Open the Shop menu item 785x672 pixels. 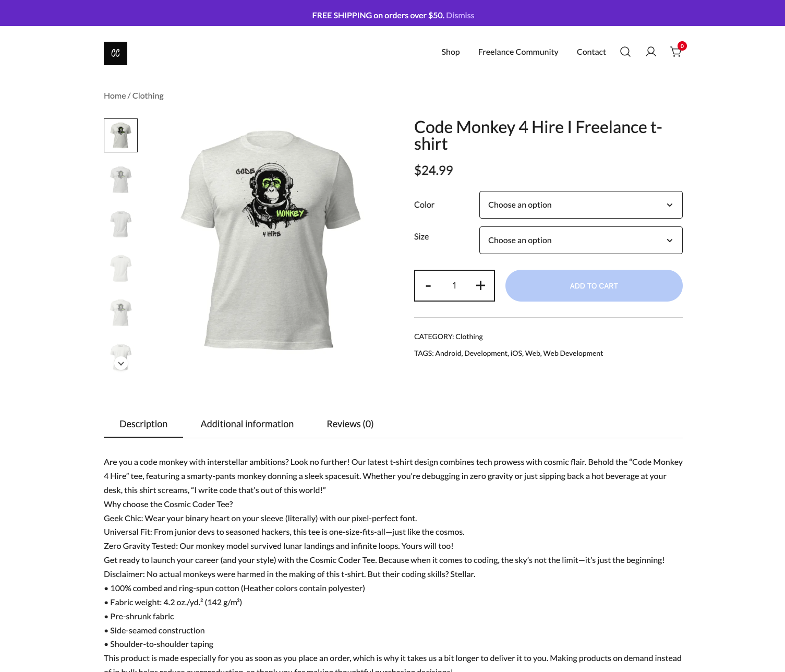pyautogui.click(x=451, y=52)
